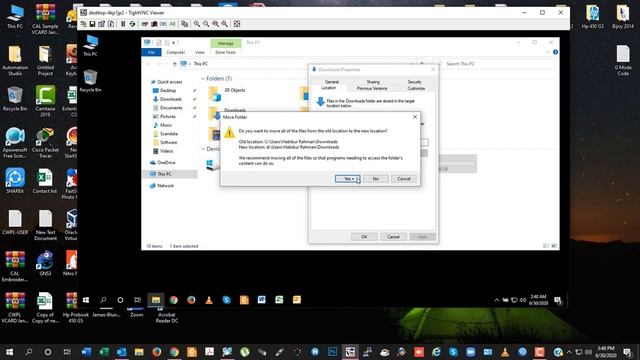The height and width of the screenshot is (360, 640).
Task: Select the GNS3 icon on host desktop
Action: [45, 263]
